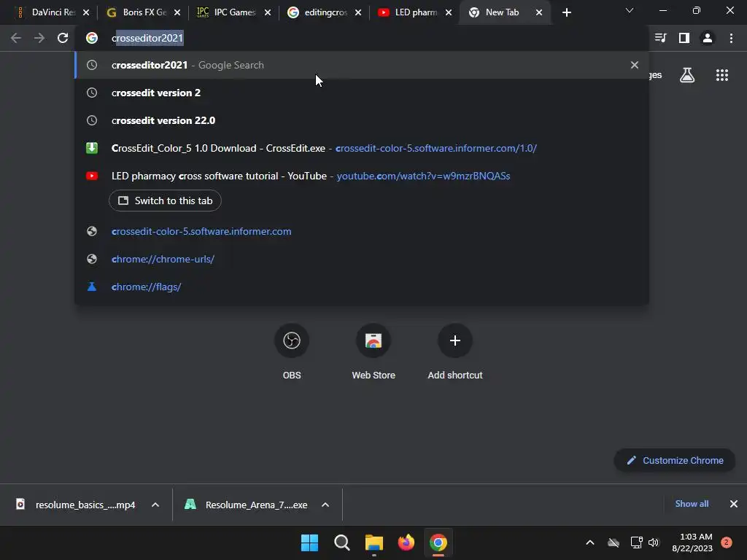This screenshot has height=560, width=747.
Task: Open the media controls icon
Action: (660, 38)
